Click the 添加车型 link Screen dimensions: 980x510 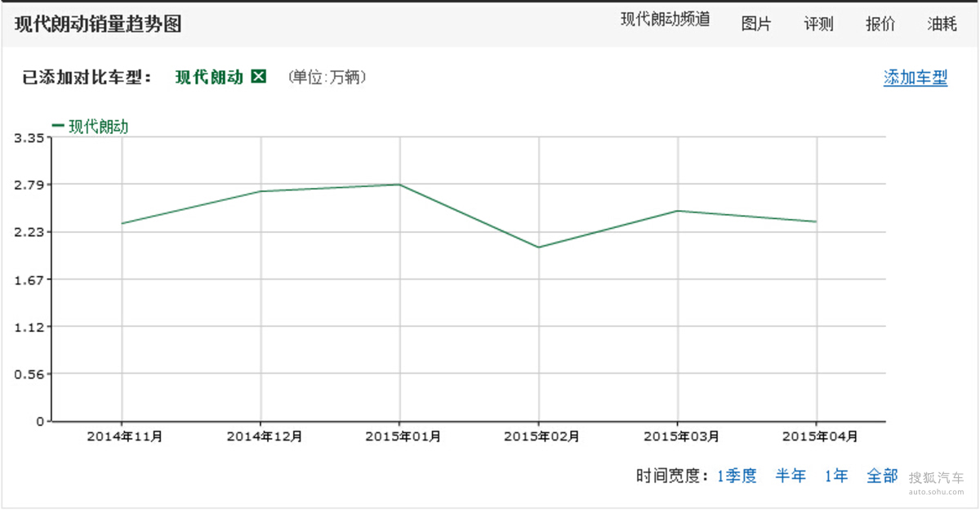point(915,78)
